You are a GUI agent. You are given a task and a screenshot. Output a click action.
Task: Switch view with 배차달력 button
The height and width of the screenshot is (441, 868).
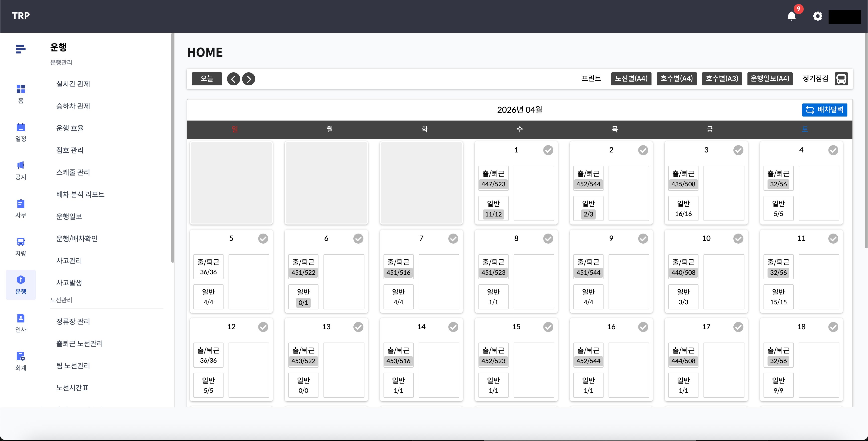coord(824,110)
